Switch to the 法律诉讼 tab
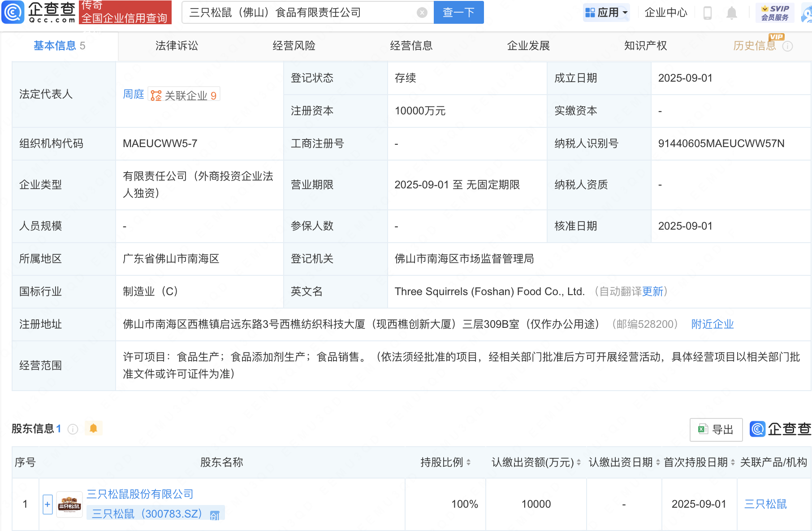812x531 pixels. click(x=177, y=46)
